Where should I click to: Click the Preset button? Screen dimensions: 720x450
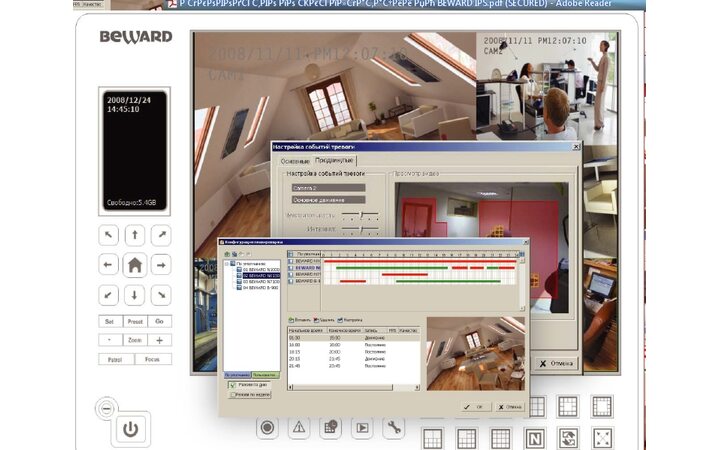point(135,321)
